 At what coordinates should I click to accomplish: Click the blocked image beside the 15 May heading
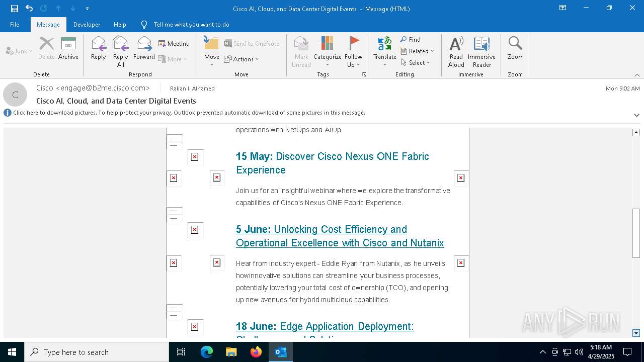(195, 157)
